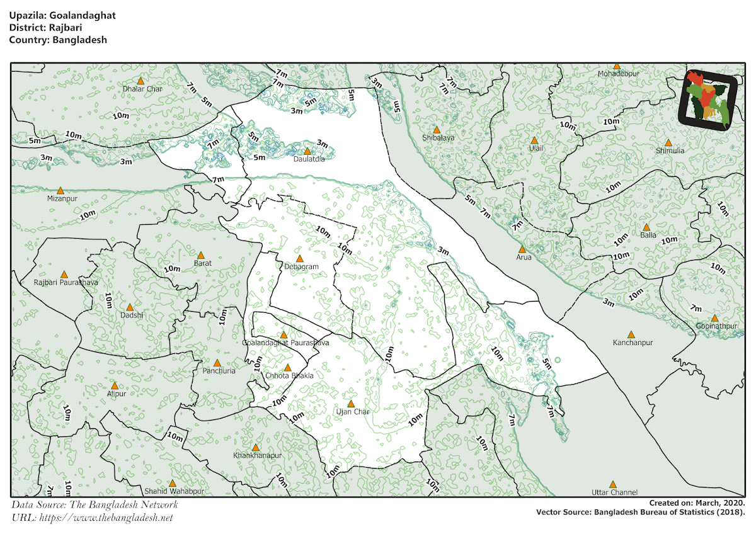756x534 pixels.
Task: Click the Kanchanpur place label
Action: tap(633, 344)
